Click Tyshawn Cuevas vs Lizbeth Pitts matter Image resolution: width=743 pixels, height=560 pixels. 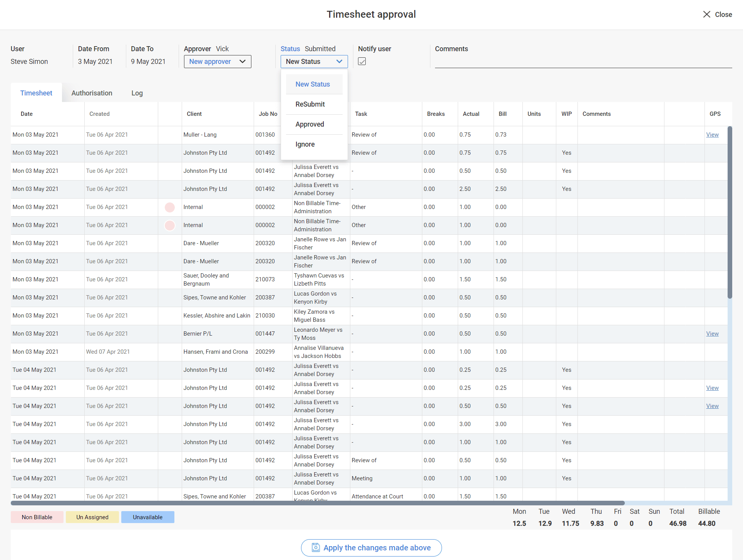[319, 279]
